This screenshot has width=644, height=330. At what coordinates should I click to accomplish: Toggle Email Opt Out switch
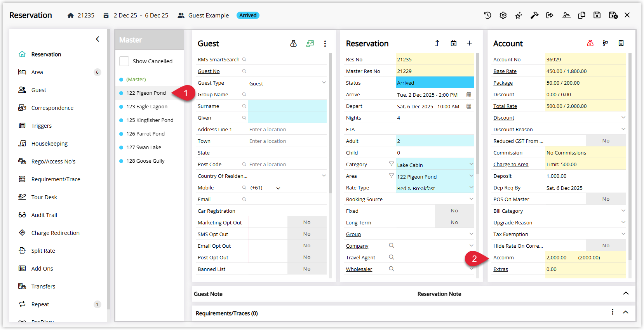307,246
